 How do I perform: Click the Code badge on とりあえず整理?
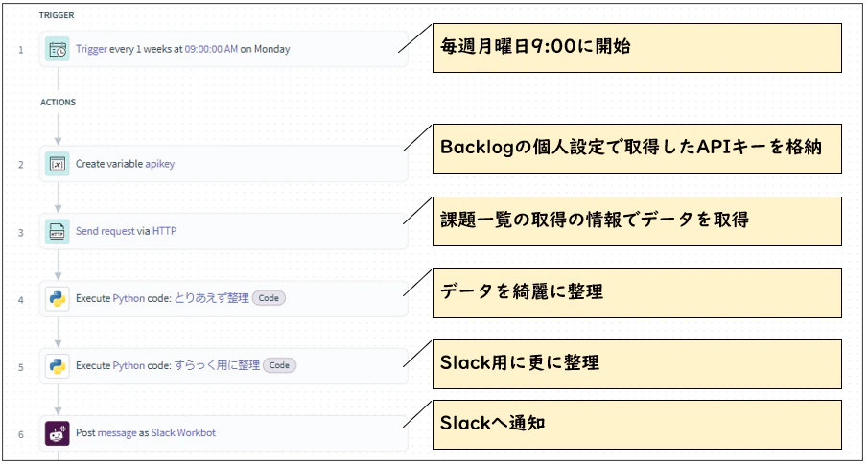[269, 298]
